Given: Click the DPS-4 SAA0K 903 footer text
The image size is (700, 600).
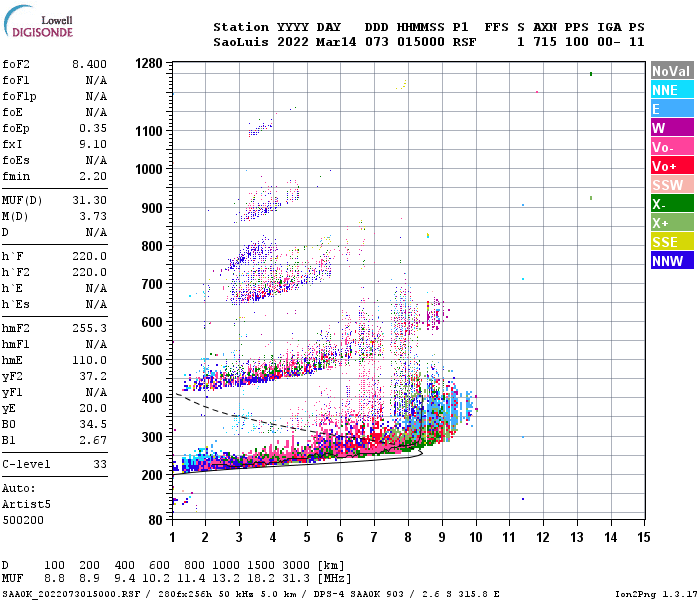Looking at the screenshot, I should (358, 594).
